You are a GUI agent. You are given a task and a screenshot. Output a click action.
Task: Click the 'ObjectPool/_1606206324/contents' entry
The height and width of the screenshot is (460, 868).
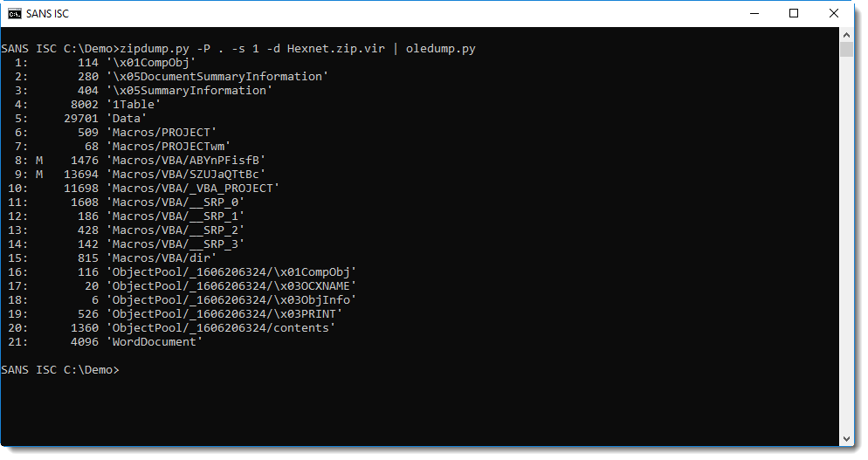coord(221,328)
